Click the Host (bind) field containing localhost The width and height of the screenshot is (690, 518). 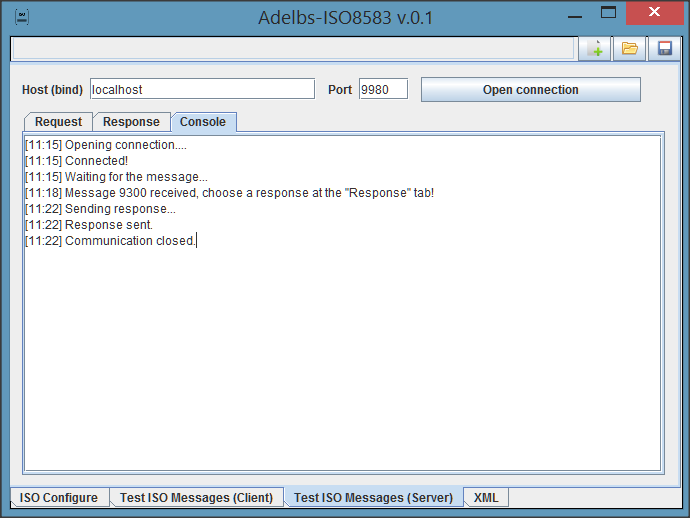pos(202,90)
